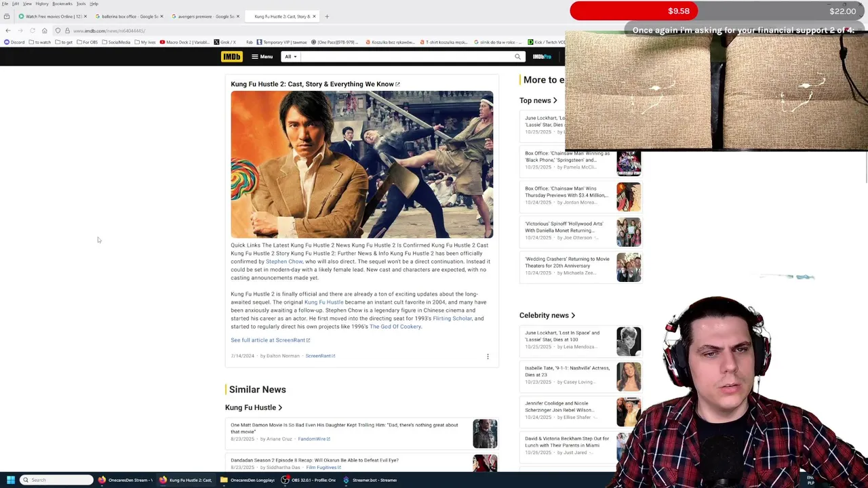Click the Windows Start button

pyautogui.click(x=10, y=480)
